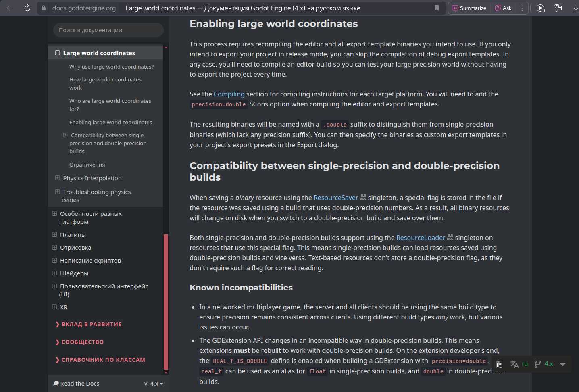579x392 pixels.
Task: Click the sidebar scrollbar thumb
Action: [x=166, y=302]
